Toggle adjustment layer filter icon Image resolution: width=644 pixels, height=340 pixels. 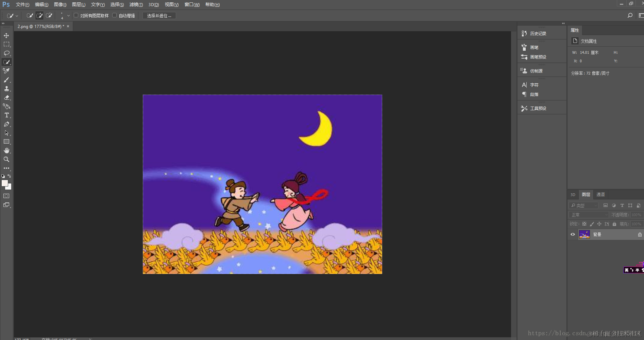pos(614,206)
